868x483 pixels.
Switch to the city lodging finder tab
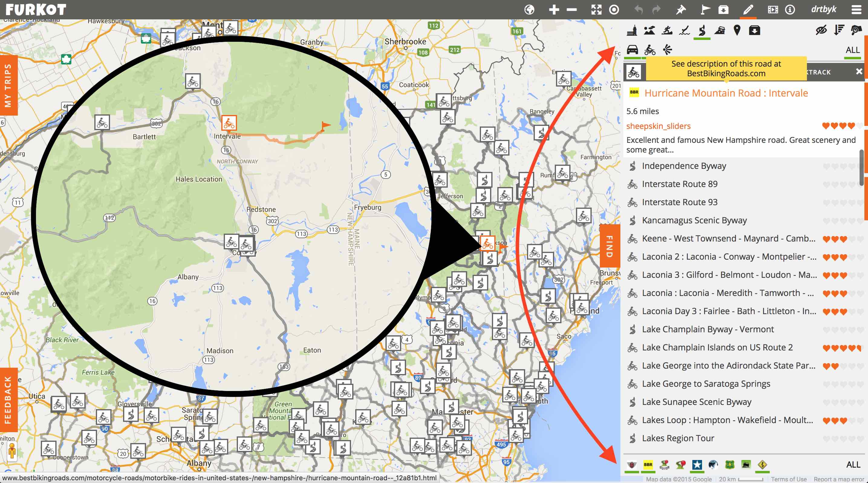pyautogui.click(x=632, y=31)
